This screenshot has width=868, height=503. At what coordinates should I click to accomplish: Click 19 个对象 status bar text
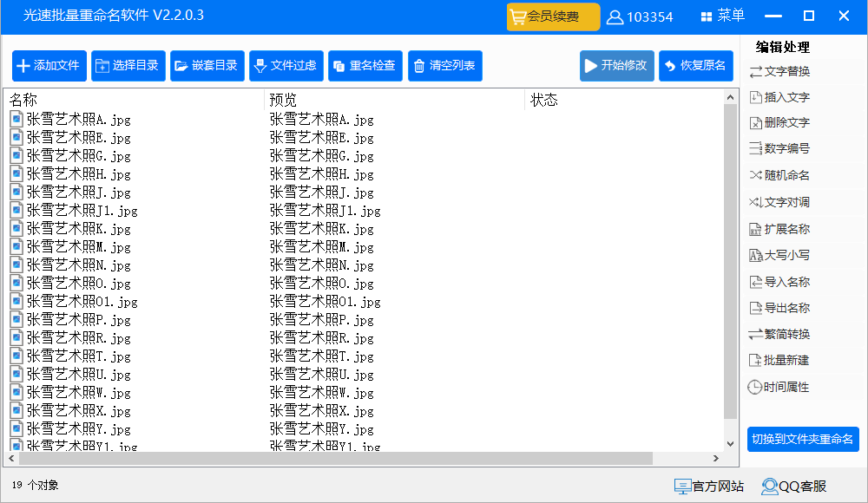[35, 486]
